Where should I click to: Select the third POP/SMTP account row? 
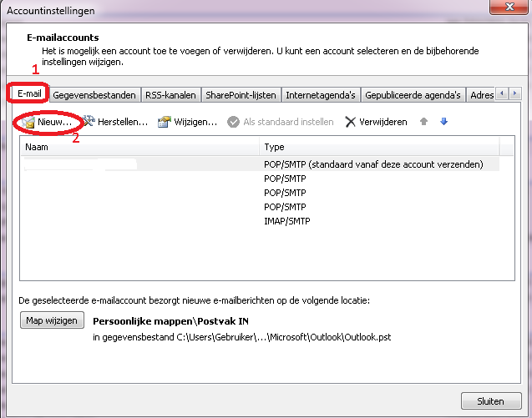(260, 193)
